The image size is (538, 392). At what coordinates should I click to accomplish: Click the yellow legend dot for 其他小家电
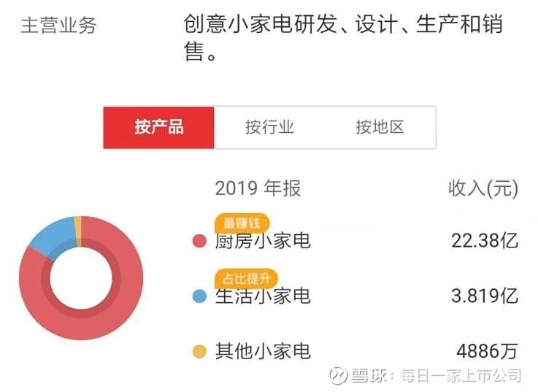tap(199, 352)
